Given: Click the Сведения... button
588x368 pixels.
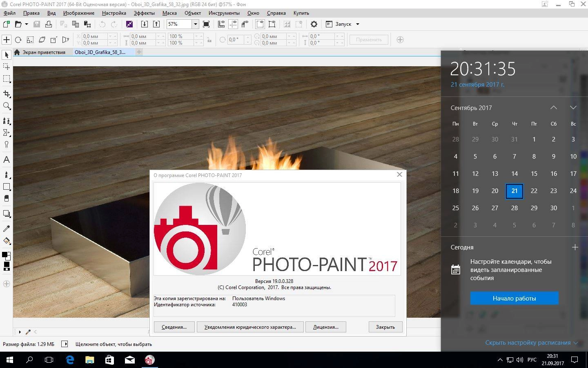Looking at the screenshot, I should (174, 327).
